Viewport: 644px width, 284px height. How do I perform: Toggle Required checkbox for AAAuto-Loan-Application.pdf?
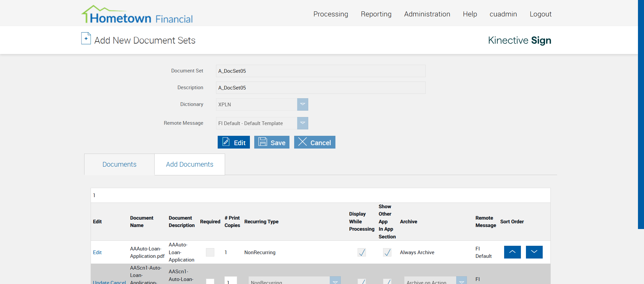pyautogui.click(x=210, y=252)
